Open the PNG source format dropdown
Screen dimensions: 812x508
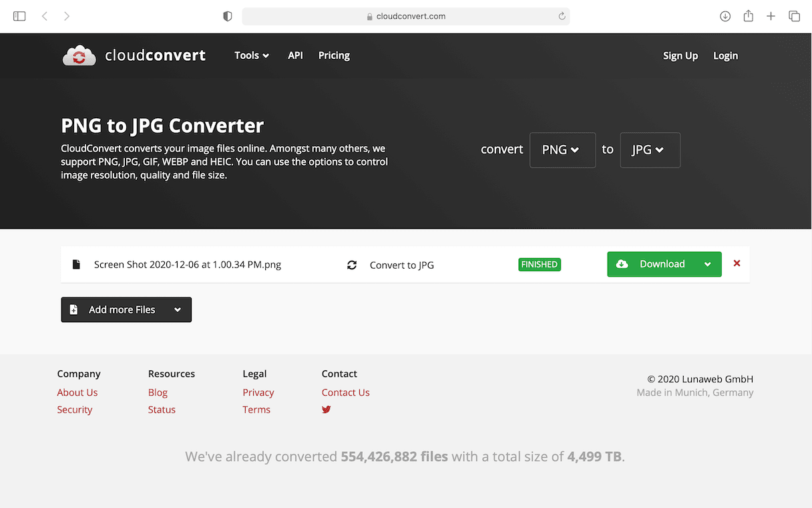[562, 150]
